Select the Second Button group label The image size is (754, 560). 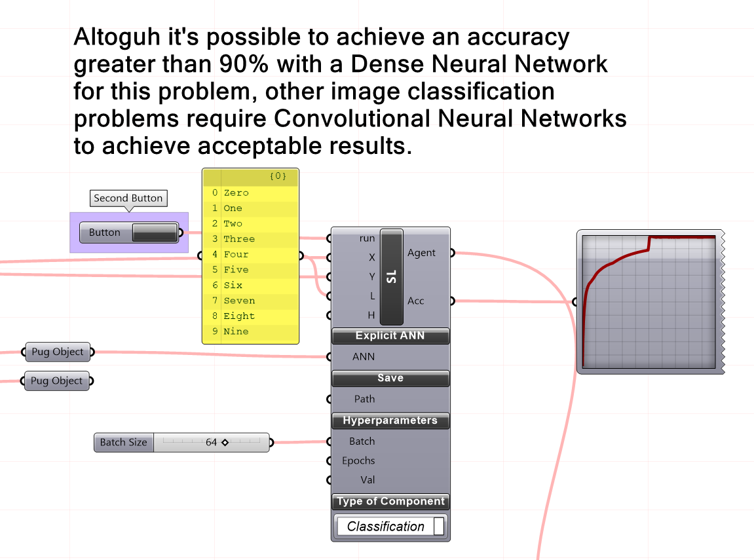pyautogui.click(x=128, y=198)
